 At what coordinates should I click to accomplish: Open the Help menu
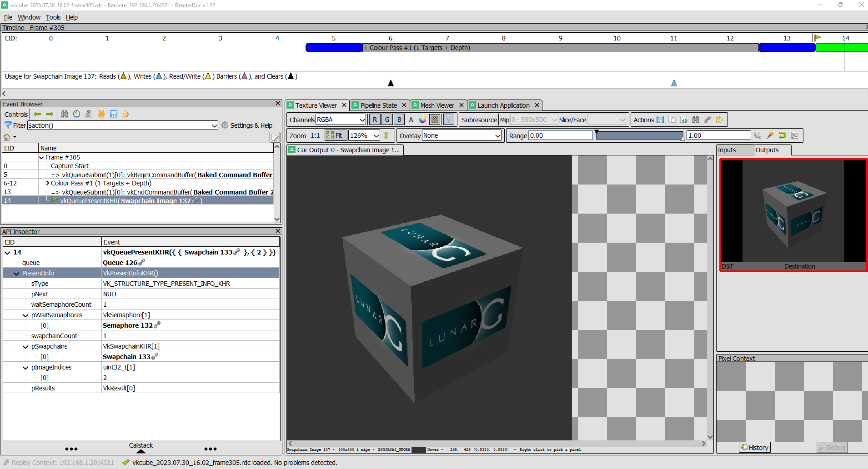point(72,17)
